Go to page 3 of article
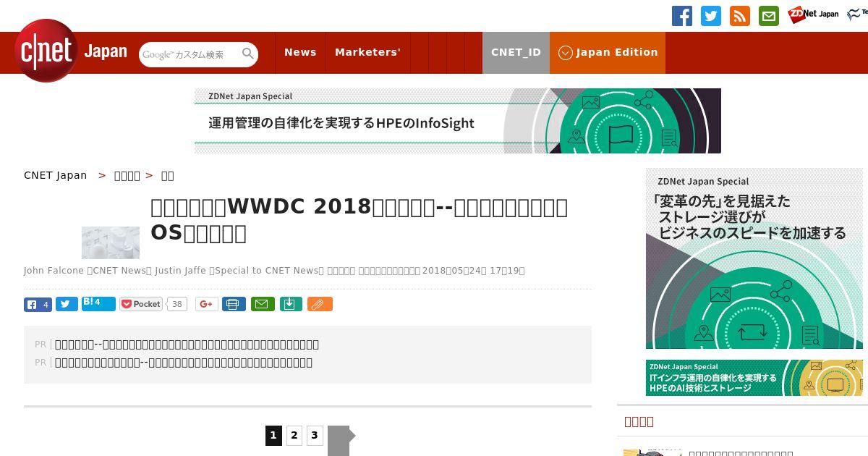Screen dimensions: 868x456 click(314, 435)
